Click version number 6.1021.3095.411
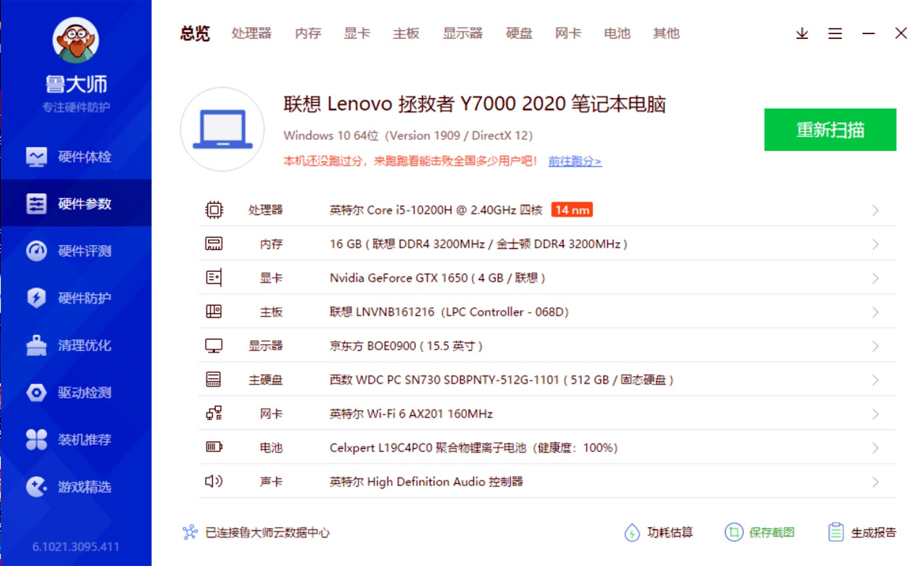The width and height of the screenshot is (924, 566). click(76, 547)
